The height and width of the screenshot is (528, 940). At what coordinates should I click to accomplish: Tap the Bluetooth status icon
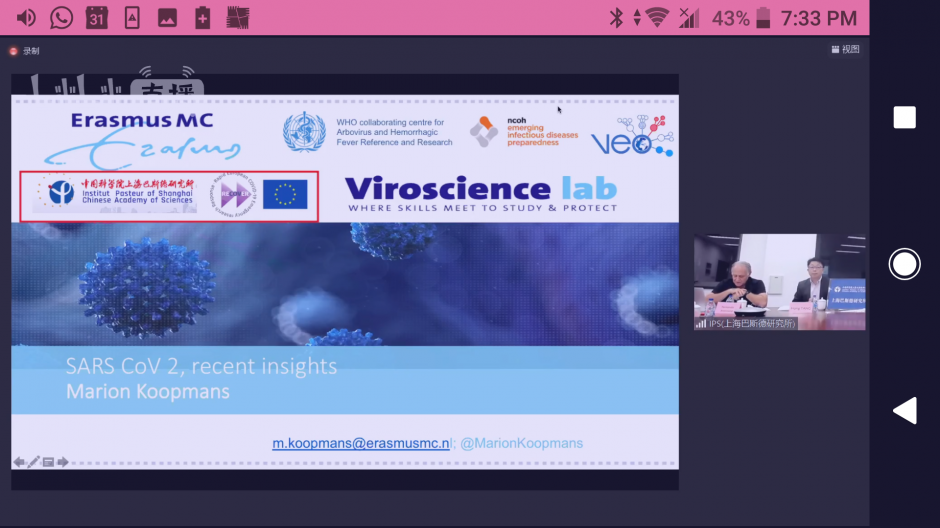[x=616, y=18]
